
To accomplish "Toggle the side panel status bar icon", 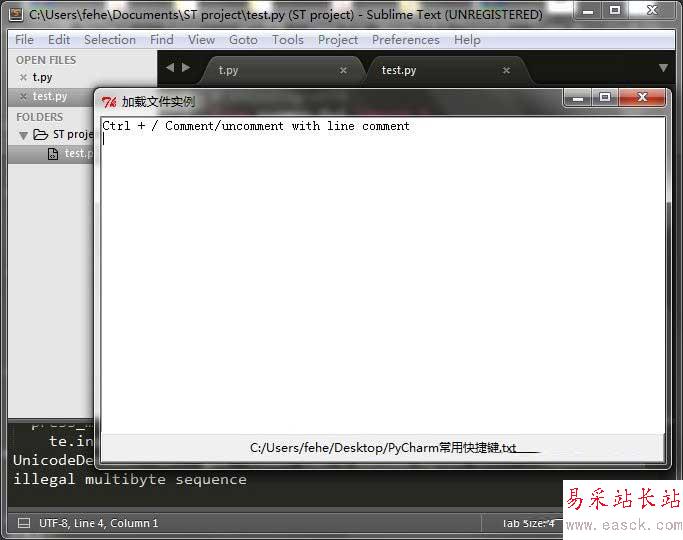I will point(24,523).
